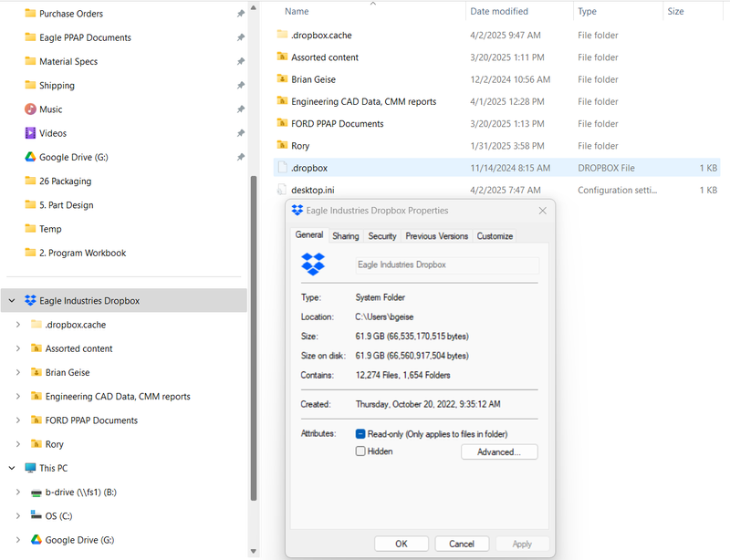
Task: Expand the Brian Geise folder in sidebar
Action: tap(18, 372)
